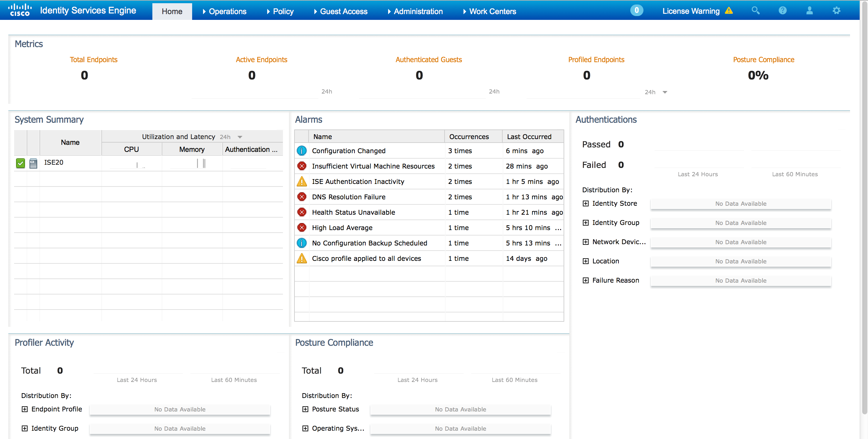Click the Configuration Changed info icon
Image resolution: width=868 pixels, height=439 pixels.
(x=302, y=151)
